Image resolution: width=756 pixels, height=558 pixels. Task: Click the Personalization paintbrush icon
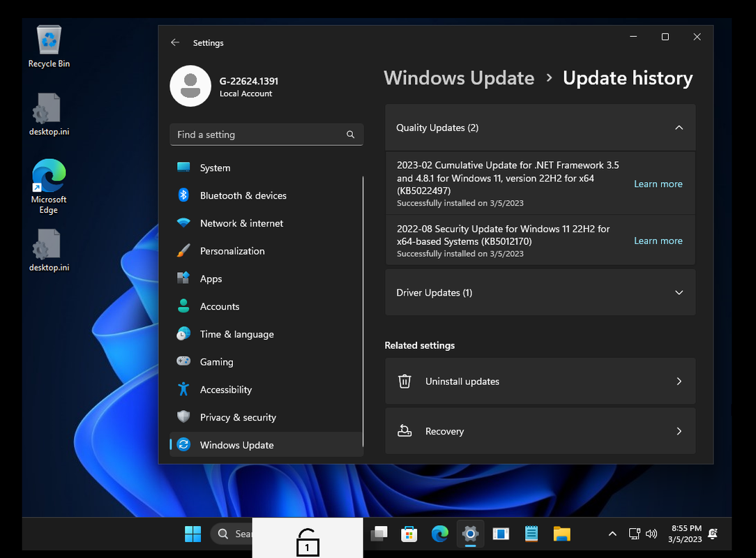coord(183,250)
